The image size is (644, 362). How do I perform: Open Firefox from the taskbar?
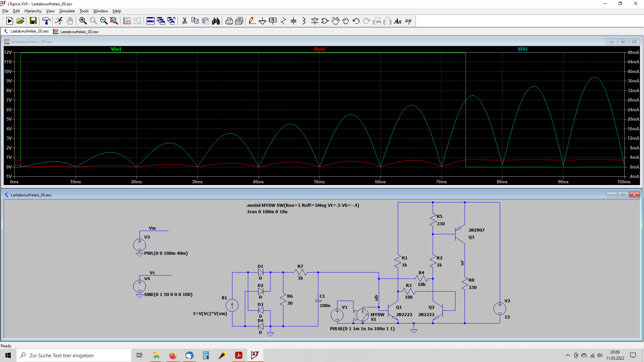click(173, 355)
